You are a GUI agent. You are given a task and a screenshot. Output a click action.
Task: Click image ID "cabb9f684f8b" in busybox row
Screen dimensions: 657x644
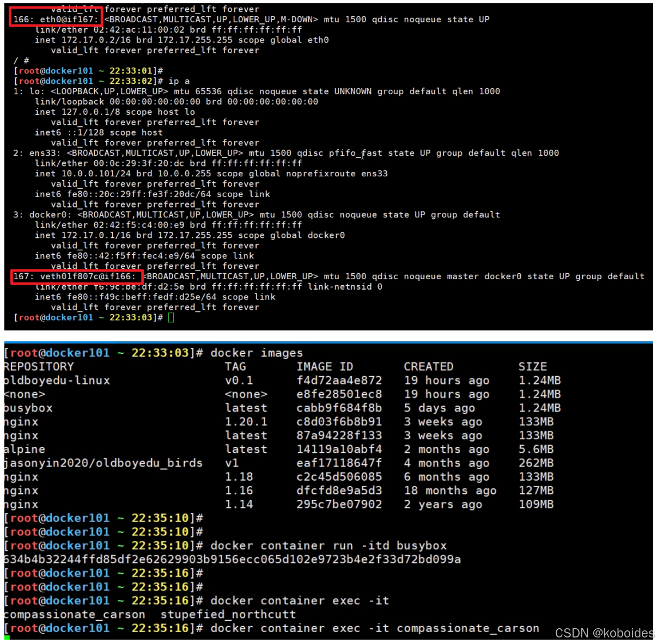(339, 408)
